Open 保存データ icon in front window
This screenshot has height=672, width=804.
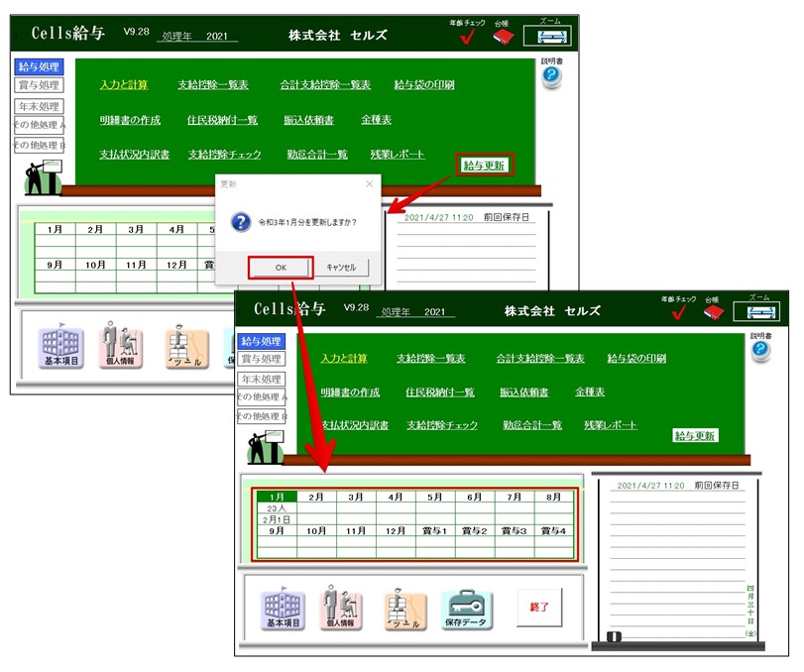pos(466,610)
